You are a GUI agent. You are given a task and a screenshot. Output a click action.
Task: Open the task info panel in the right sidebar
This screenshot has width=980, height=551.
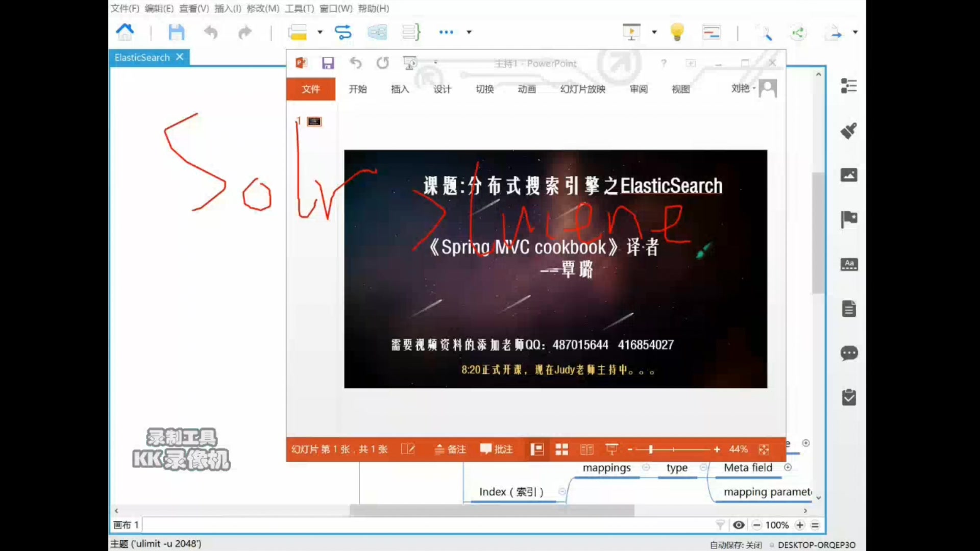(849, 397)
